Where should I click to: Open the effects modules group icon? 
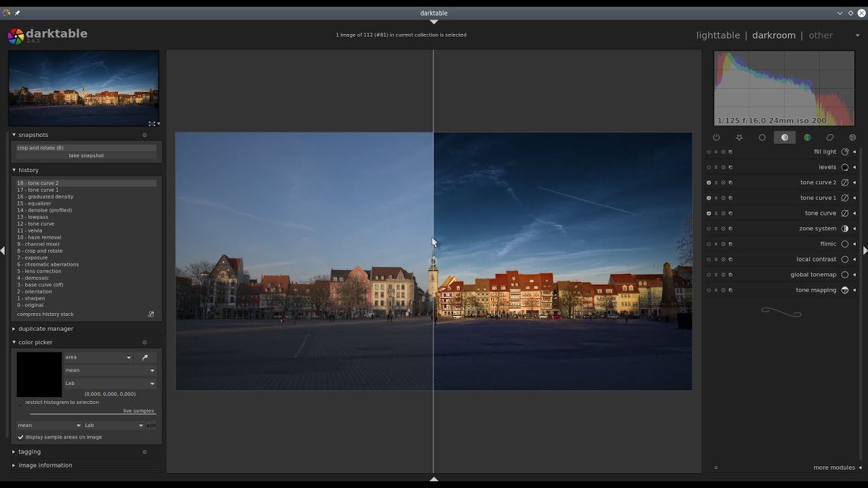(852, 137)
